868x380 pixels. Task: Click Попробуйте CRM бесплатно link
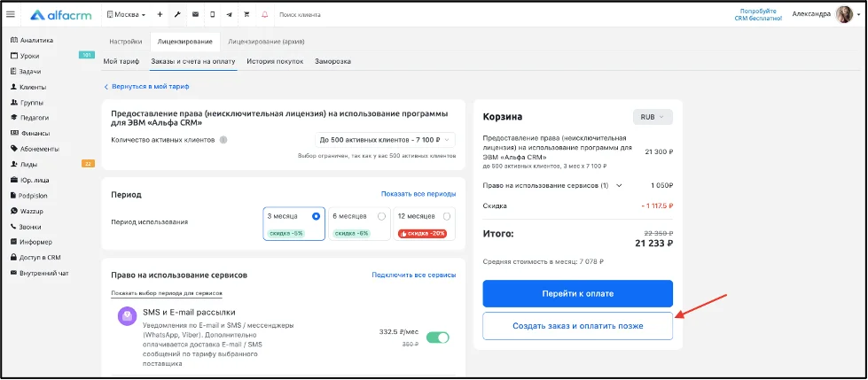tap(758, 15)
